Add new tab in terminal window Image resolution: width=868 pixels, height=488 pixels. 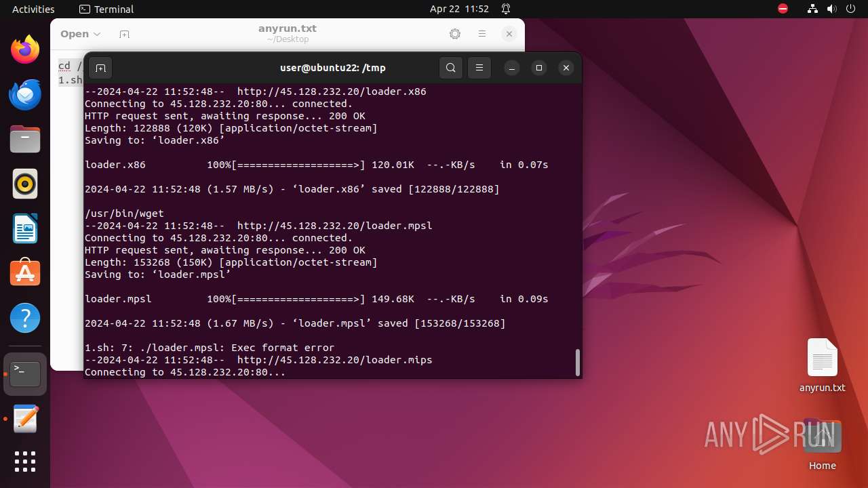(x=100, y=68)
